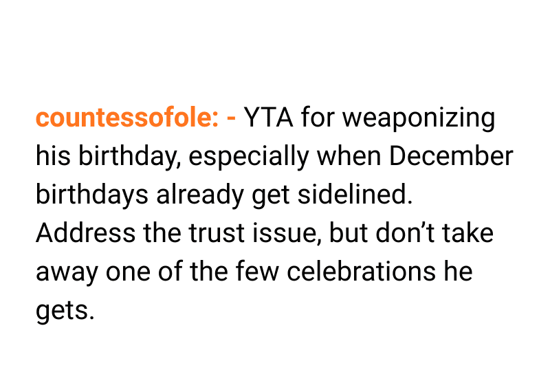Click the word his on the second line
Screen dimensions: 550x392
pyautogui.click(x=51, y=157)
